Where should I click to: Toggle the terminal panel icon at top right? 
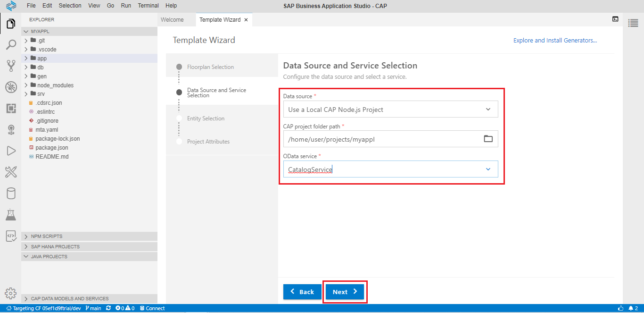[615, 19]
